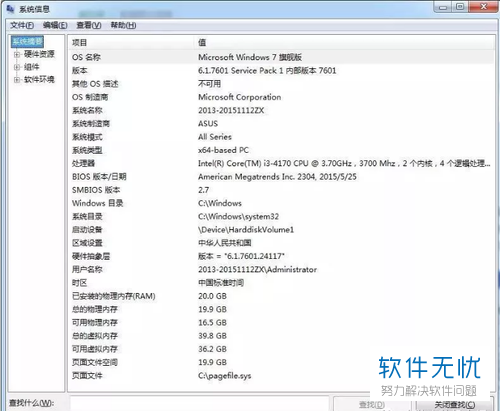Click the value 39.8 GB
Screen dimensions: 500x411
(x=212, y=336)
